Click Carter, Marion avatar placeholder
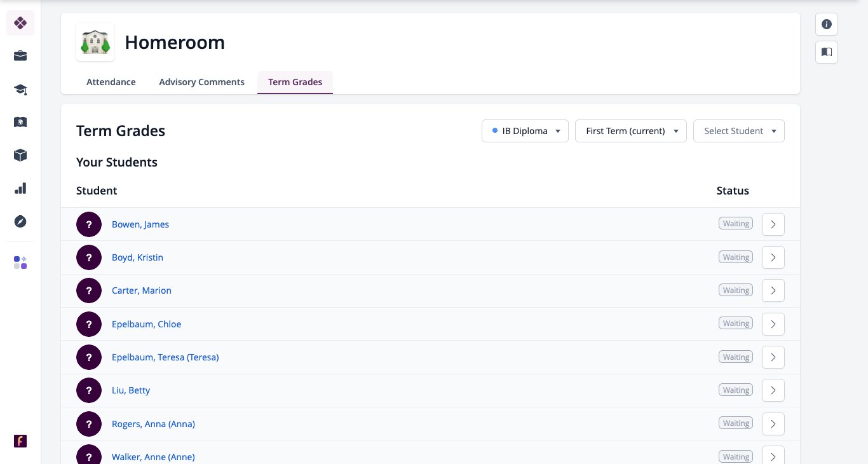Viewport: 868px width, 464px height. tap(89, 290)
